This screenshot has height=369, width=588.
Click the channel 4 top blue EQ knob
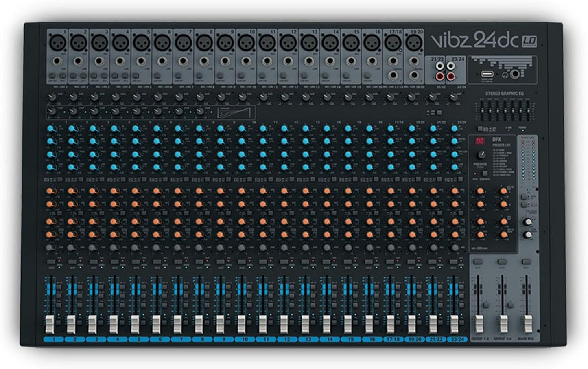tap(114, 129)
